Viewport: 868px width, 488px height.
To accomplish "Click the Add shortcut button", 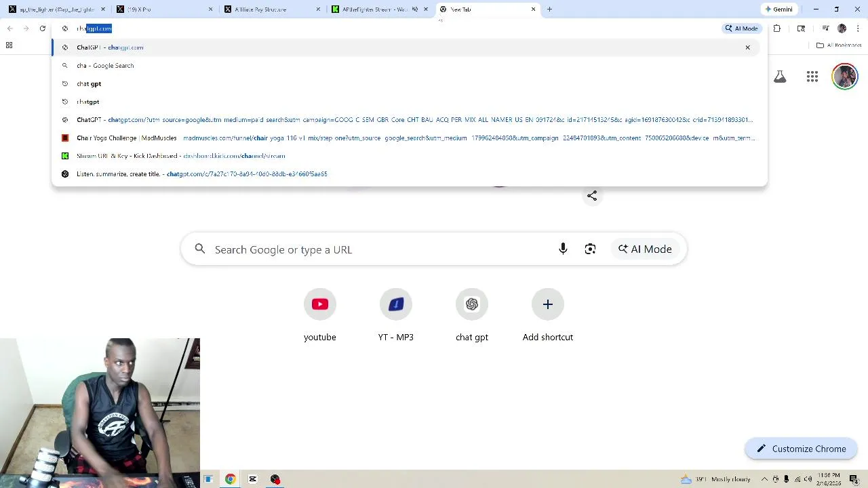I will click(548, 316).
